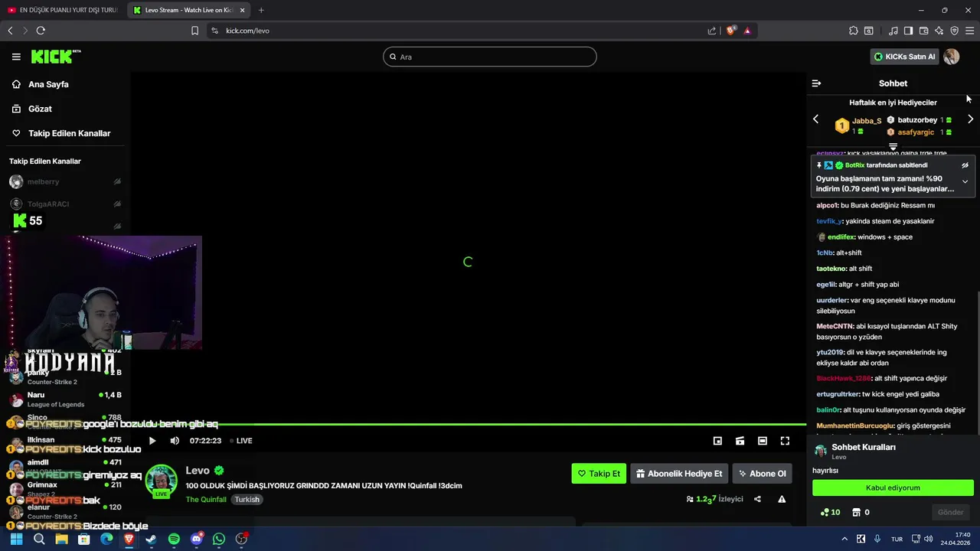Open the Brave browser main menu
Screen dimensions: 980x551
(970, 31)
